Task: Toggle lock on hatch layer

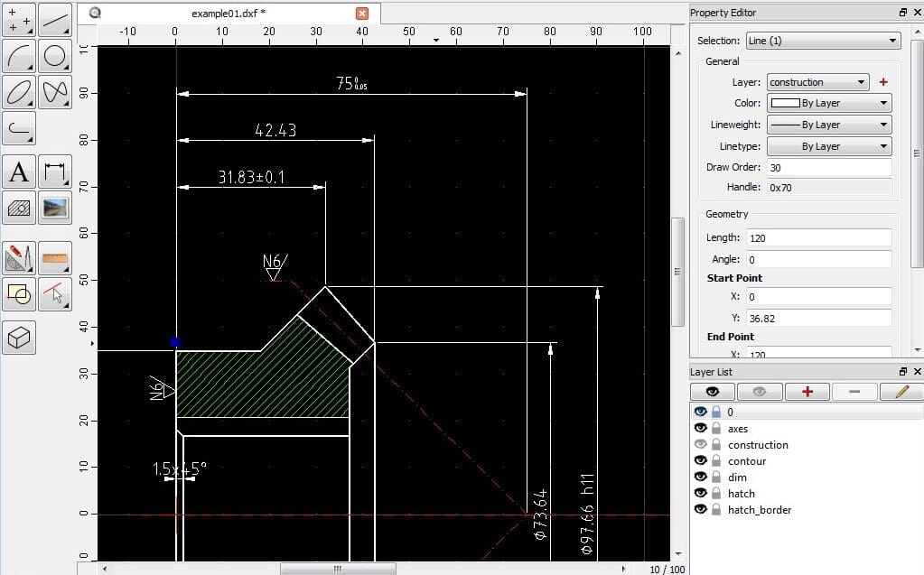Action: (716, 493)
